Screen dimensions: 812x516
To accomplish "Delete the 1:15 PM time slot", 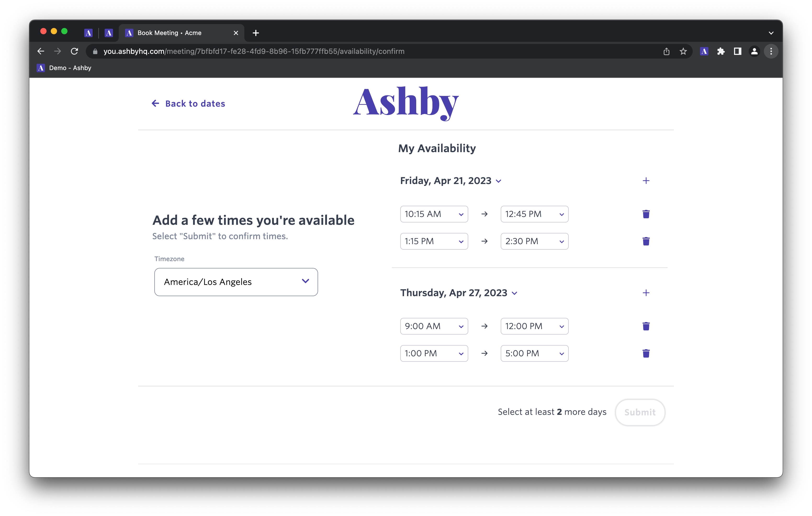I will point(646,241).
